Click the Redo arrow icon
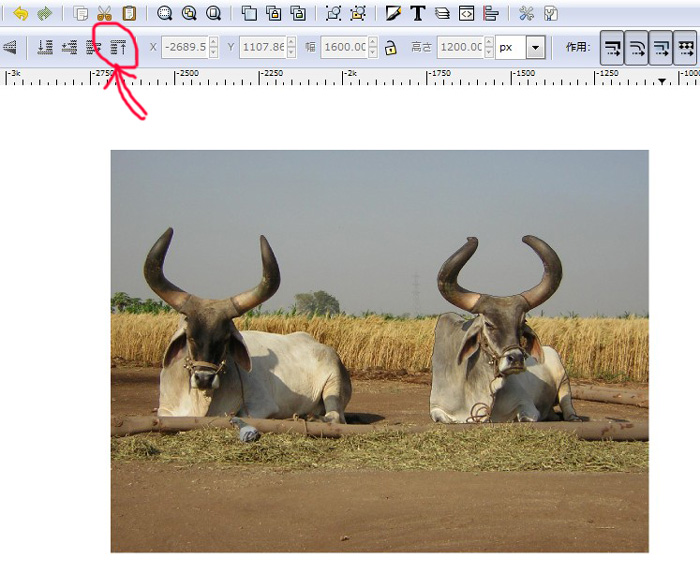700x573 pixels. pos(44,14)
